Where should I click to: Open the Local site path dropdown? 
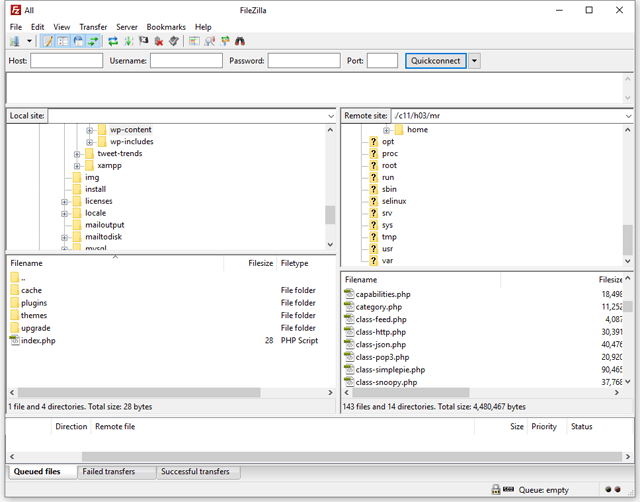point(331,116)
